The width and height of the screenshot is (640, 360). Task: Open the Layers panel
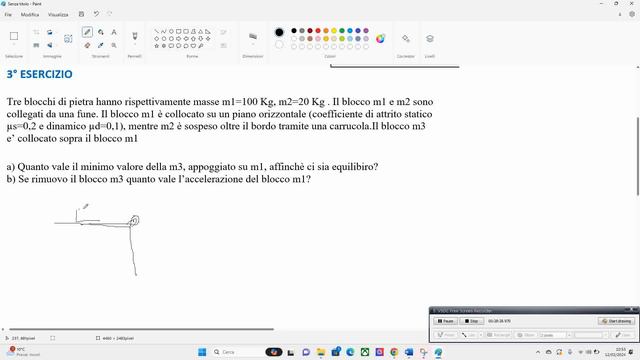coord(430,38)
